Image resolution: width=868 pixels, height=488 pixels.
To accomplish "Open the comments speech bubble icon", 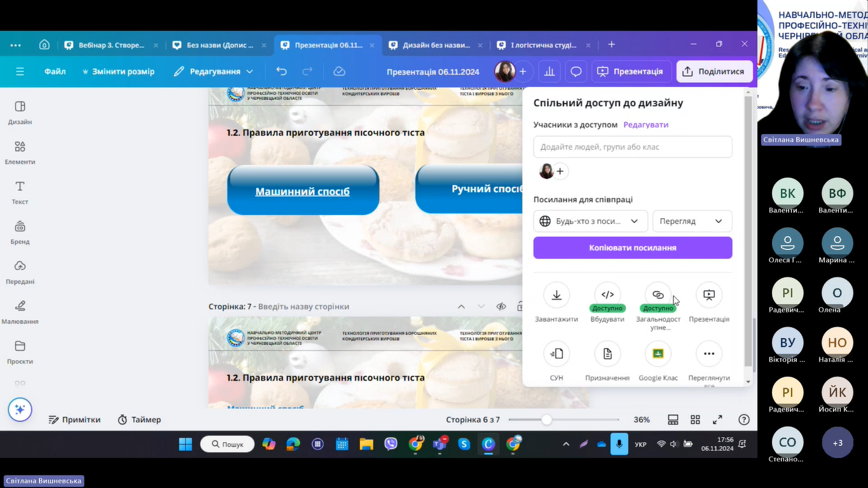I will coord(576,71).
